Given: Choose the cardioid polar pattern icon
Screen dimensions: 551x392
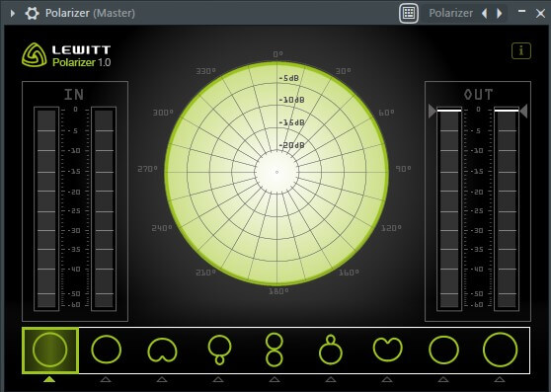Looking at the screenshot, I should pyautogui.click(x=162, y=350).
